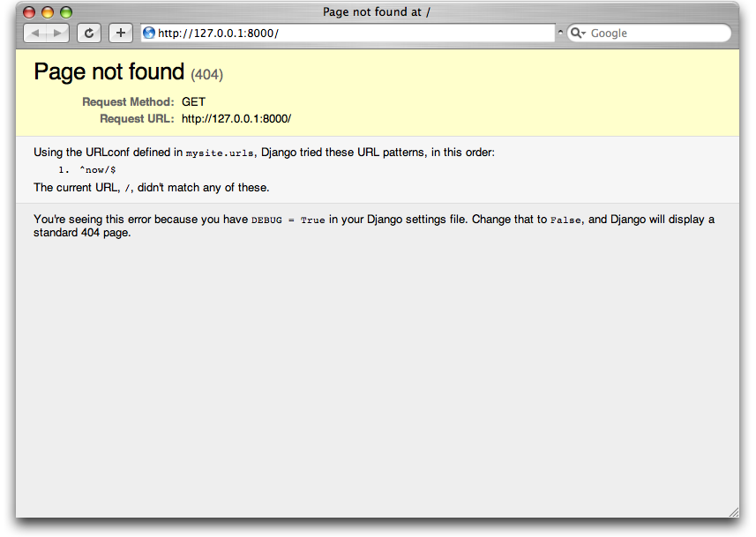Click the Forward arrow button
The width and height of the screenshot is (756, 537).
point(57,34)
